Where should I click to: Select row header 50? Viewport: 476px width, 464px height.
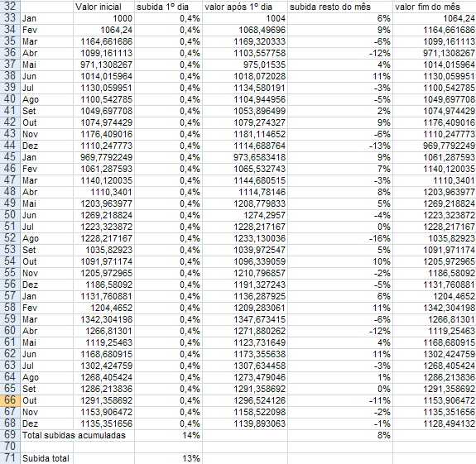click(x=10, y=215)
